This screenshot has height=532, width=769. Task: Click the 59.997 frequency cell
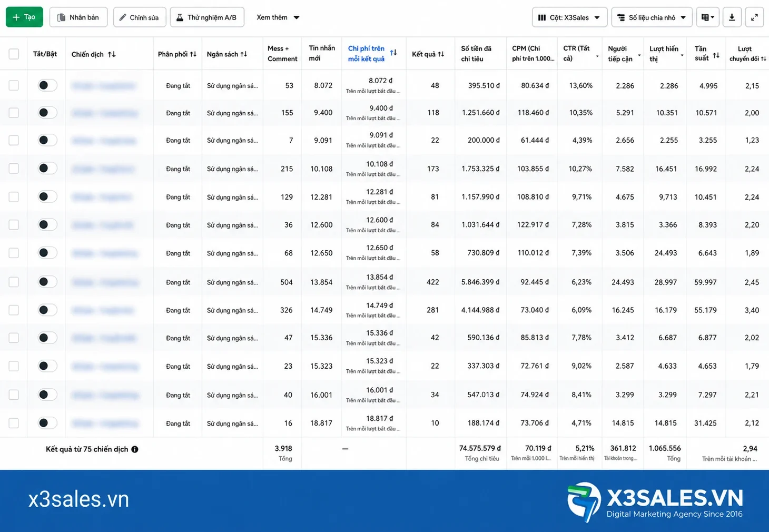705,282
